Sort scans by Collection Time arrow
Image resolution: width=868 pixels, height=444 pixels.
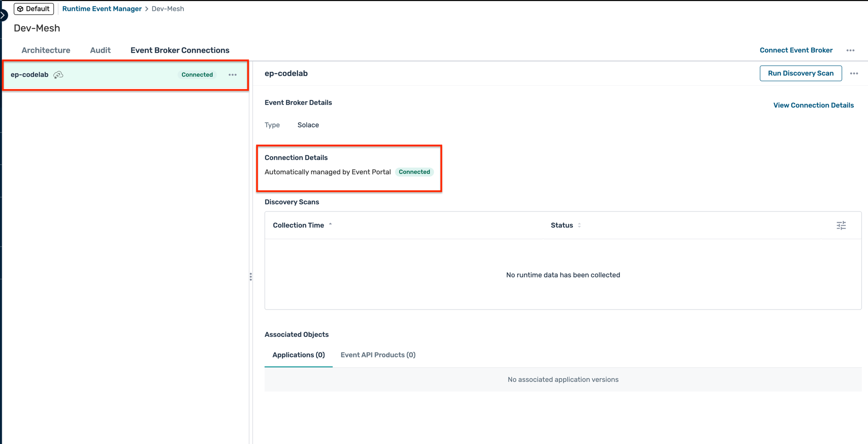[330, 225]
